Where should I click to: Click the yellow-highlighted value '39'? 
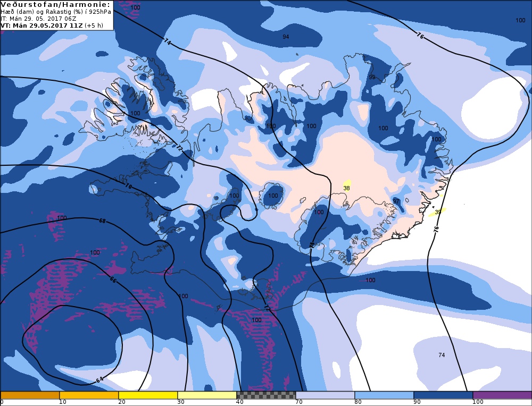pyautogui.click(x=438, y=212)
